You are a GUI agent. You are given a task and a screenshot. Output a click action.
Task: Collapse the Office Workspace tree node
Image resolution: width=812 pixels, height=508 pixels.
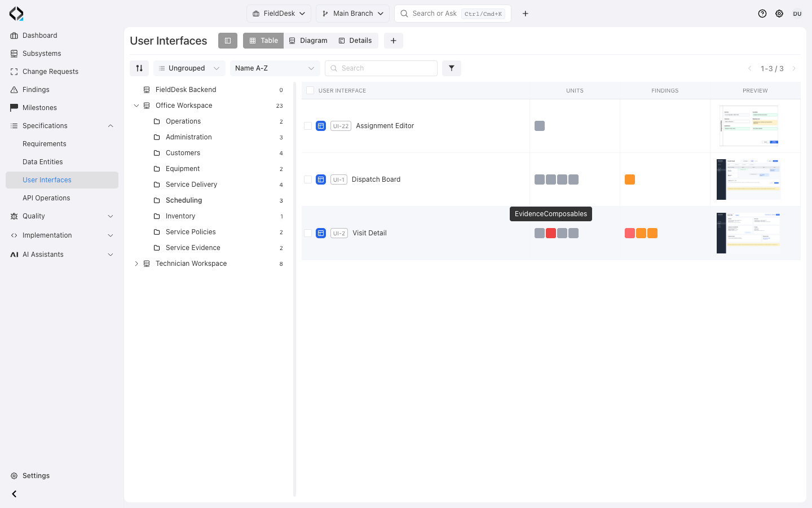pyautogui.click(x=136, y=106)
